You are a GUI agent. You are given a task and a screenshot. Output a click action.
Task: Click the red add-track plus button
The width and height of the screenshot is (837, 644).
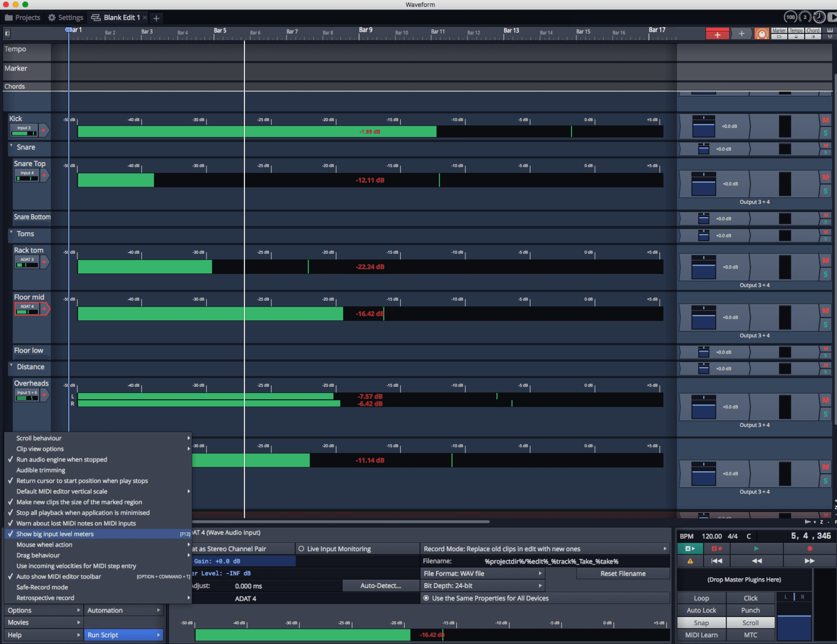point(717,34)
